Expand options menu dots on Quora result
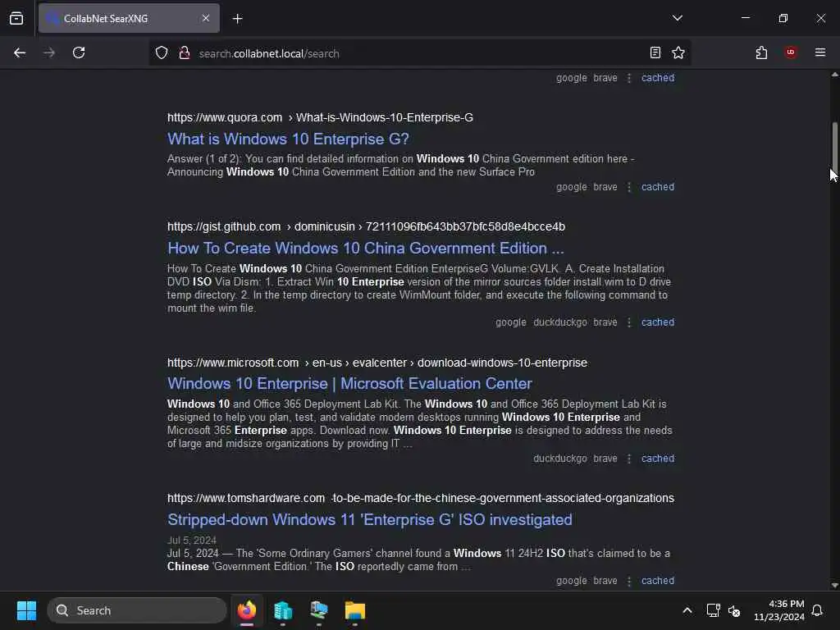840x630 pixels. tap(629, 187)
